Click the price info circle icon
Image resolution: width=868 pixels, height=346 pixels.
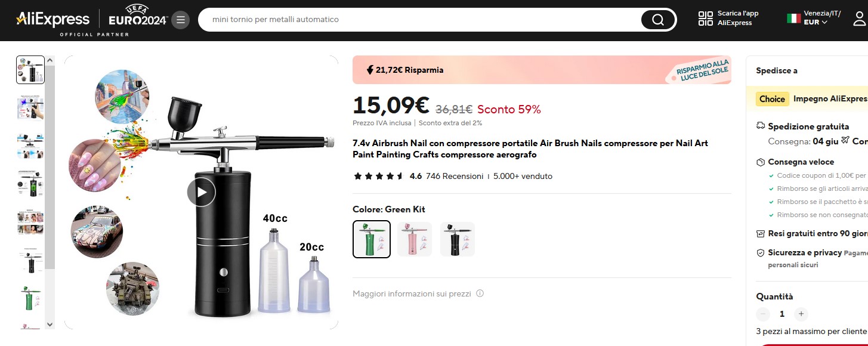coord(480,294)
